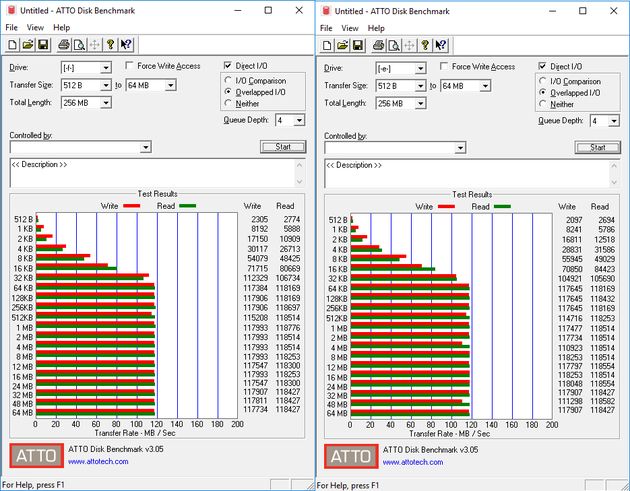Open File menu in right window

point(326,28)
